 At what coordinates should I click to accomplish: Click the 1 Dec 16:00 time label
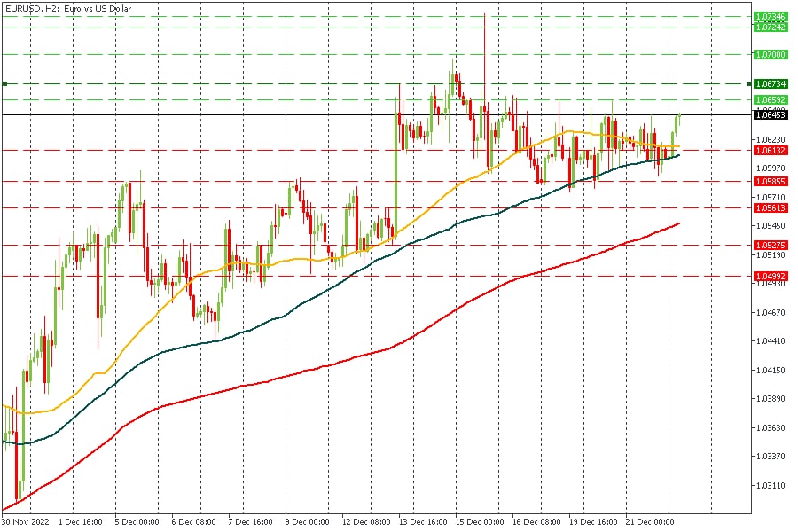(81, 522)
